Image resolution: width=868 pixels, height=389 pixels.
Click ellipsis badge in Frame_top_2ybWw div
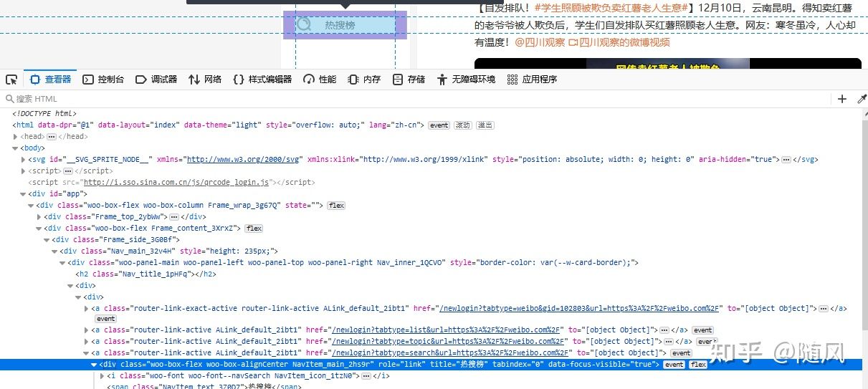point(174,217)
